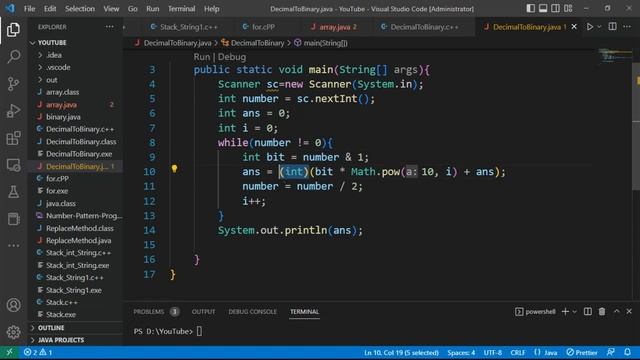
Task: Open the new terminal profile dropdown
Action: click(x=575, y=311)
